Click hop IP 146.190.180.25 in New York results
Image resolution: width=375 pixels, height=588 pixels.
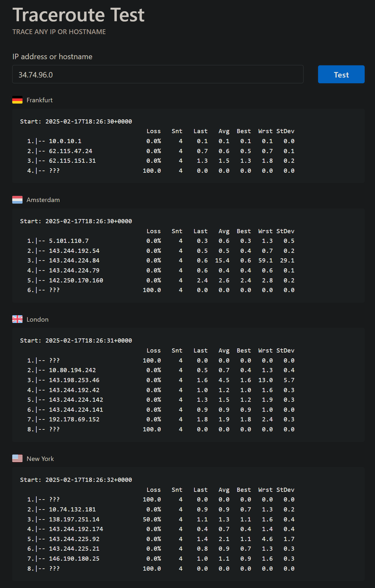[x=74, y=559]
